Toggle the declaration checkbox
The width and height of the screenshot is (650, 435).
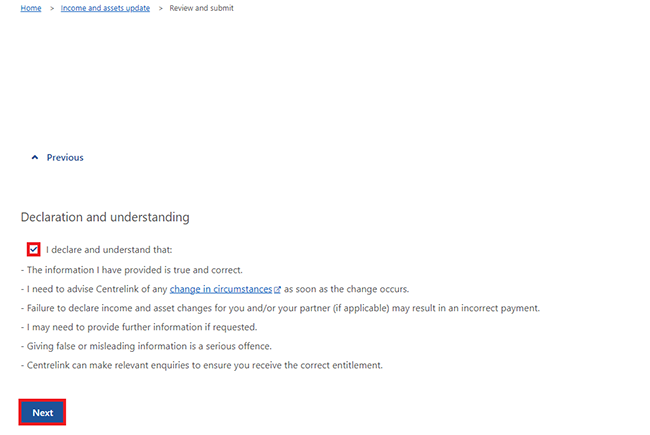pyautogui.click(x=34, y=249)
